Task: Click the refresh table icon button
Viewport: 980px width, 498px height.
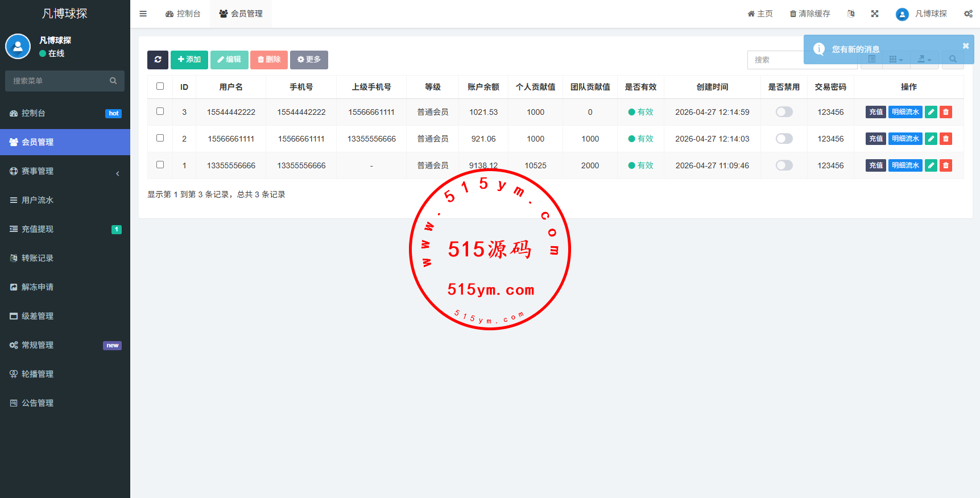Action: [x=158, y=60]
